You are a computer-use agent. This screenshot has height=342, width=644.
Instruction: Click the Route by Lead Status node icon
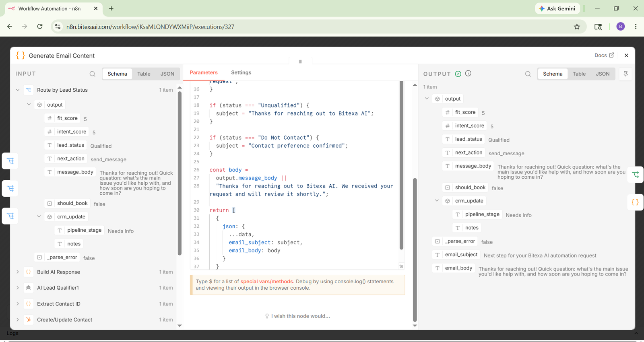29,90
